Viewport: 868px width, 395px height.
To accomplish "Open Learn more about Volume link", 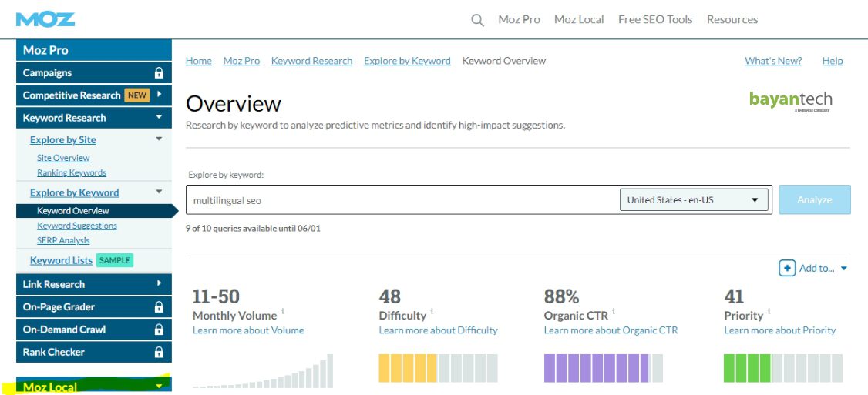I will (x=248, y=330).
